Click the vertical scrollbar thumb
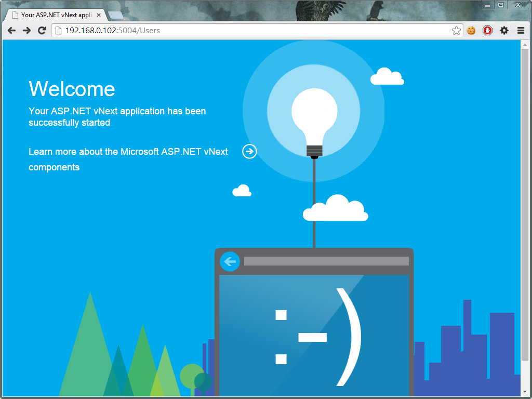Viewport: 532px width, 399px height. point(525,205)
